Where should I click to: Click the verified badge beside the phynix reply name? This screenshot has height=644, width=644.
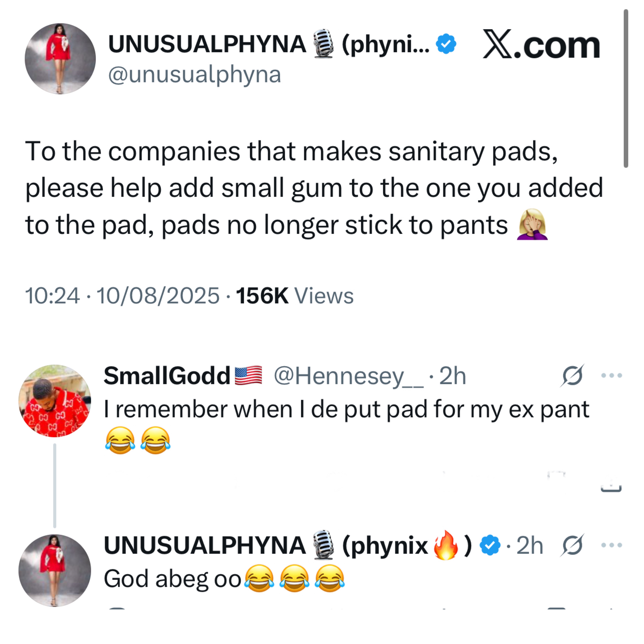[490, 545]
